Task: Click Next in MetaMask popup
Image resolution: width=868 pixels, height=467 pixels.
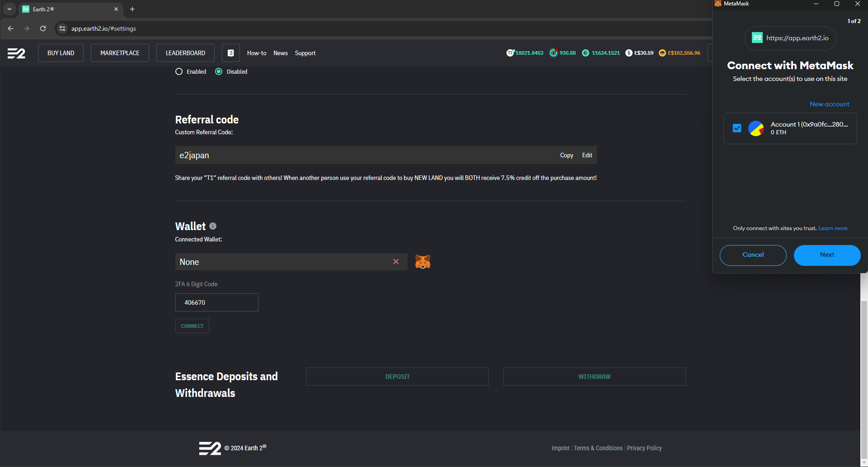Action: (x=827, y=255)
